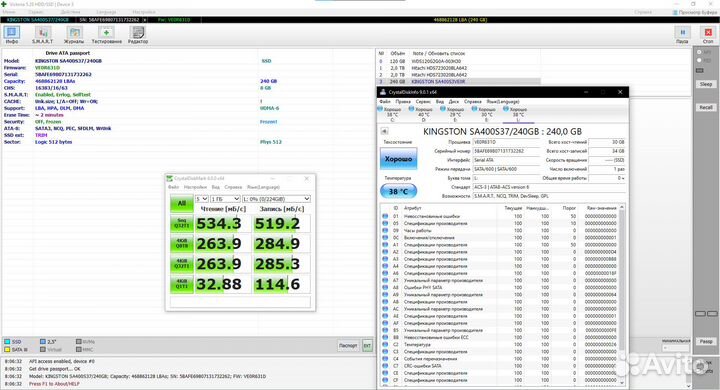Click the 38 °C temperature indicator

coord(398,191)
